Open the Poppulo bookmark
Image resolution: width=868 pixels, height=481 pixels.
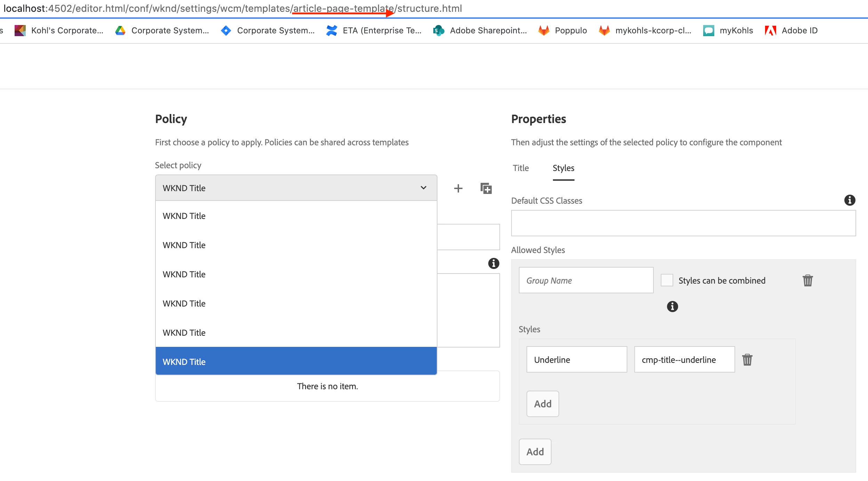(x=563, y=31)
